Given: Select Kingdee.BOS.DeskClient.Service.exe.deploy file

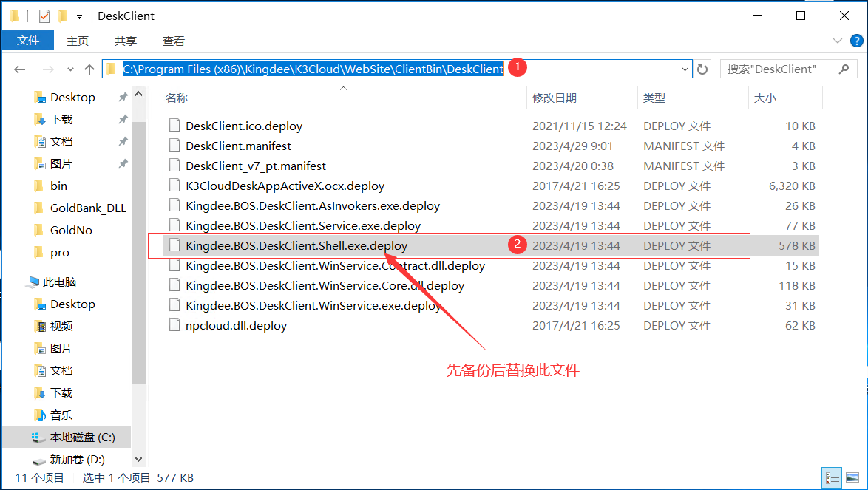Looking at the screenshot, I should pyautogui.click(x=303, y=225).
